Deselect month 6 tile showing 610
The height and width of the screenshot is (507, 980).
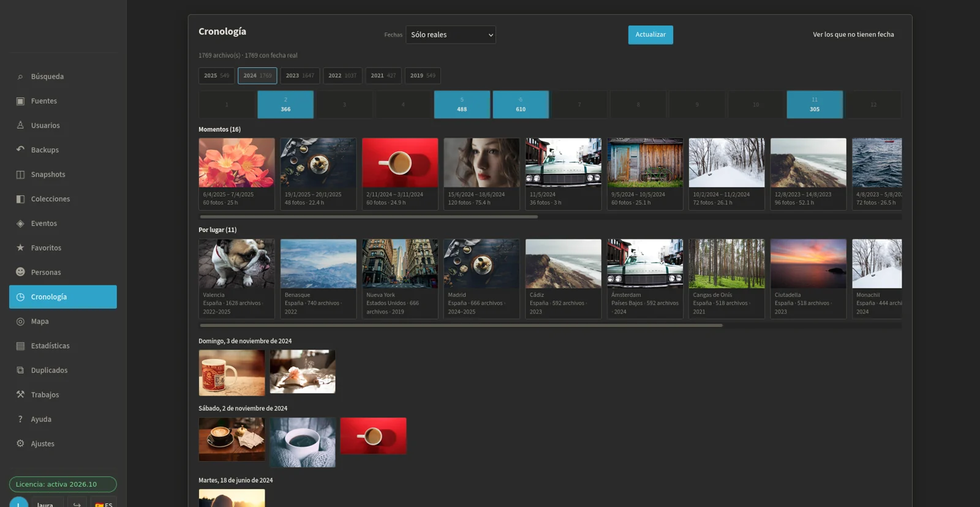point(521,105)
